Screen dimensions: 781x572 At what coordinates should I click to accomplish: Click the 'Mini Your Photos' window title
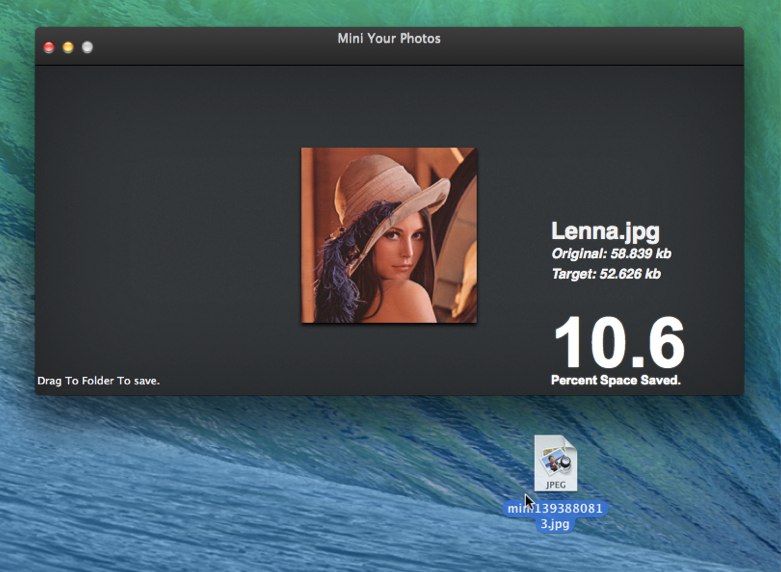(389, 39)
